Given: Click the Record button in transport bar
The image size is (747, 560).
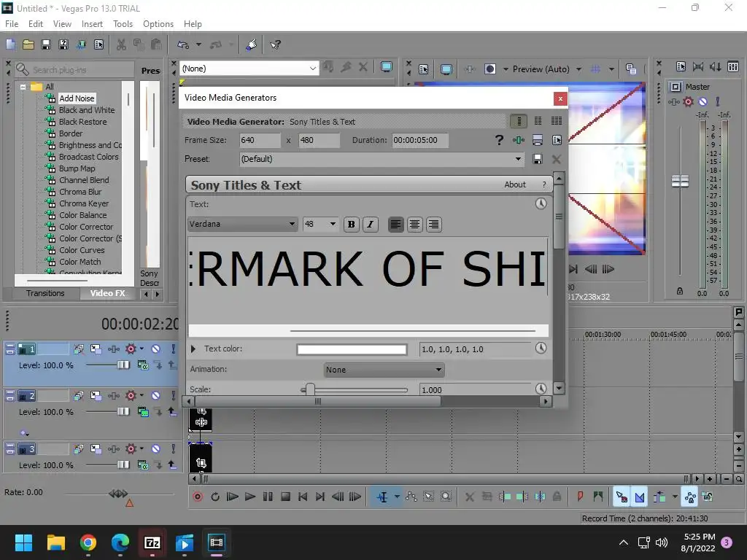Looking at the screenshot, I should tap(198, 497).
